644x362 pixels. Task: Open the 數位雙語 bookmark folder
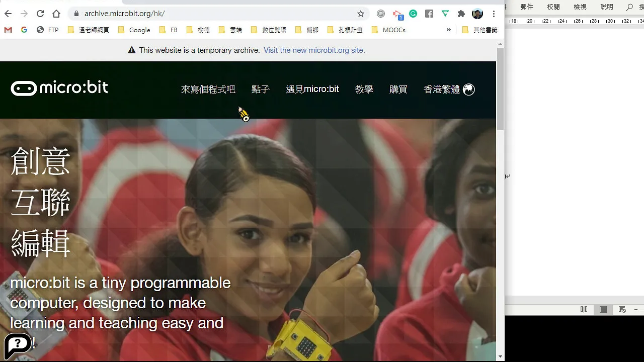268,30
